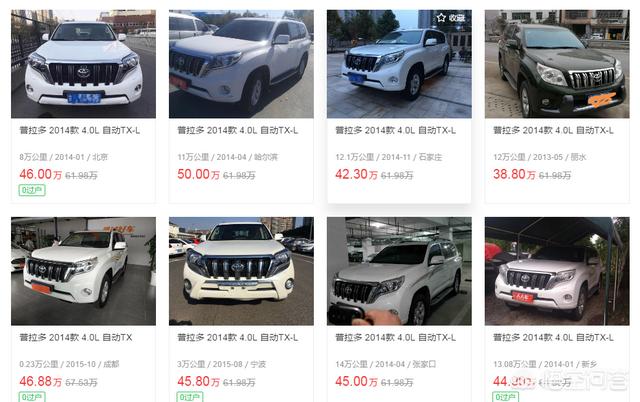Click the 0过户 tag on Chengdu listing
This screenshot has height=402, width=640.
[32, 397]
